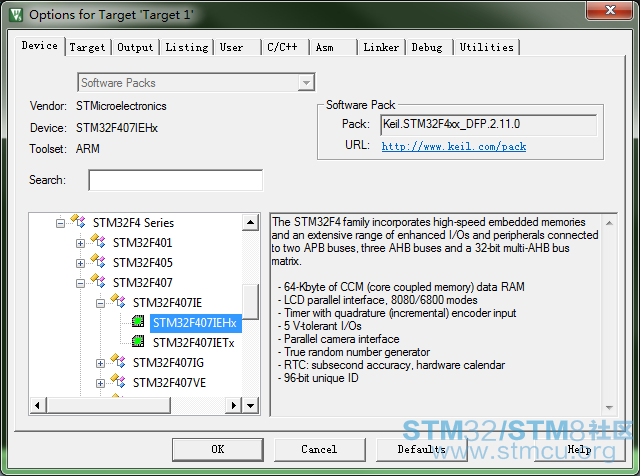Open the Listing tab
Screen dimensions: 640x476
coord(187,47)
